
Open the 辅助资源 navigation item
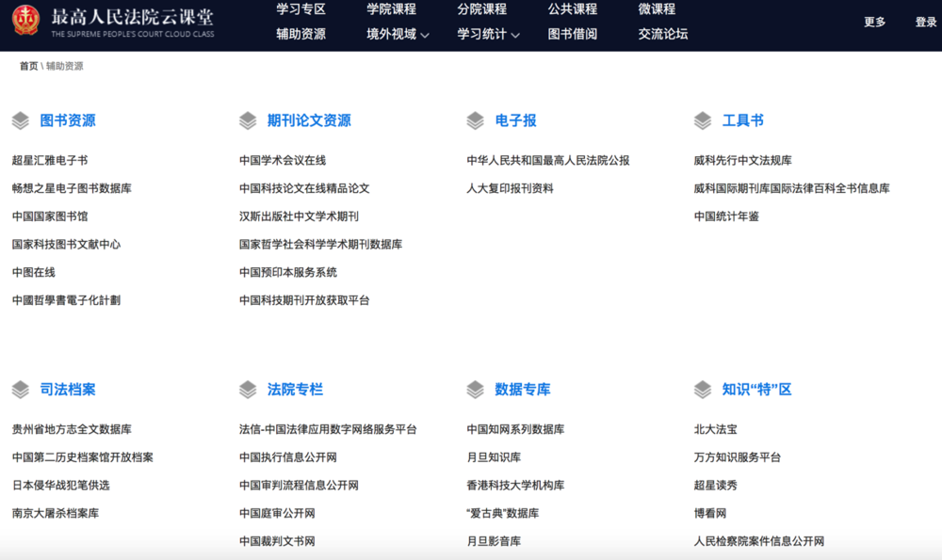click(x=301, y=34)
